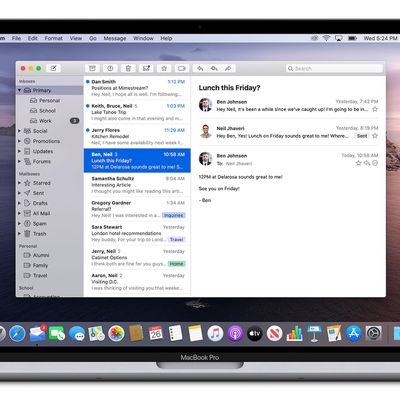Click the reply arrow toolbar icon
Viewport: 400px width, 400px height.
tap(200, 68)
